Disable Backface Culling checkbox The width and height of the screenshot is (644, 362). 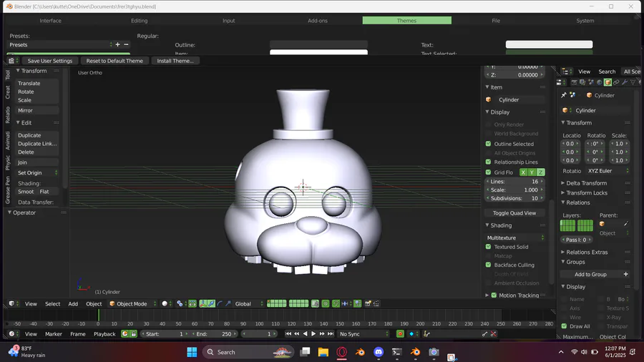[x=488, y=265]
